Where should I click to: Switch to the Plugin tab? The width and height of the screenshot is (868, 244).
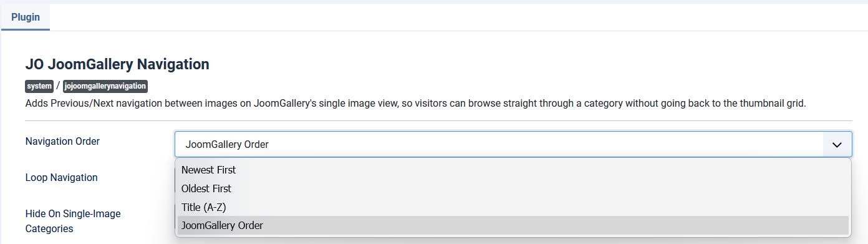pyautogui.click(x=26, y=17)
